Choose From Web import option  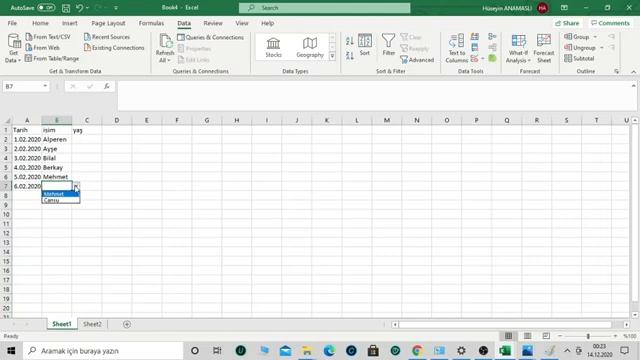[42, 48]
